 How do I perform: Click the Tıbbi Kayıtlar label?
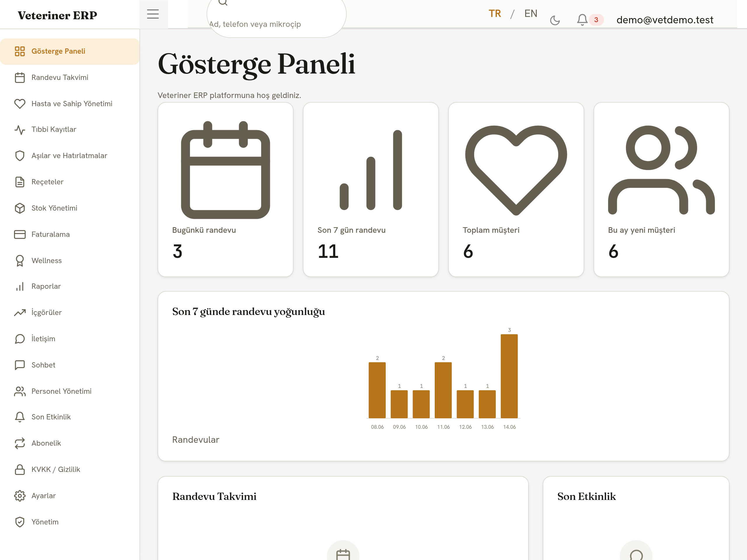[54, 129]
